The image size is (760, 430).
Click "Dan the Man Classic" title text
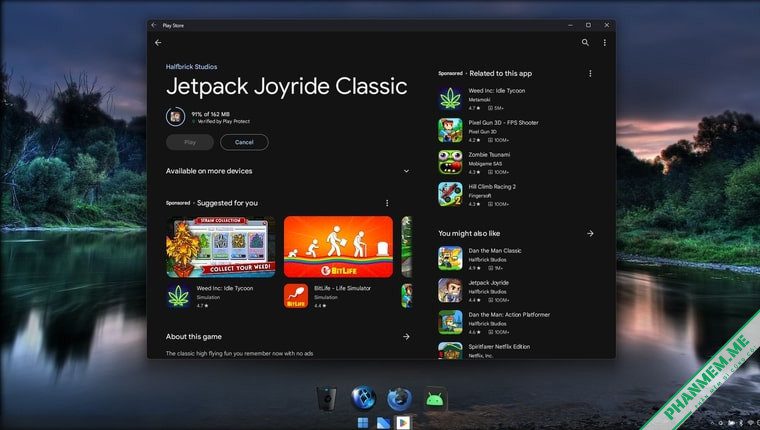coord(495,251)
